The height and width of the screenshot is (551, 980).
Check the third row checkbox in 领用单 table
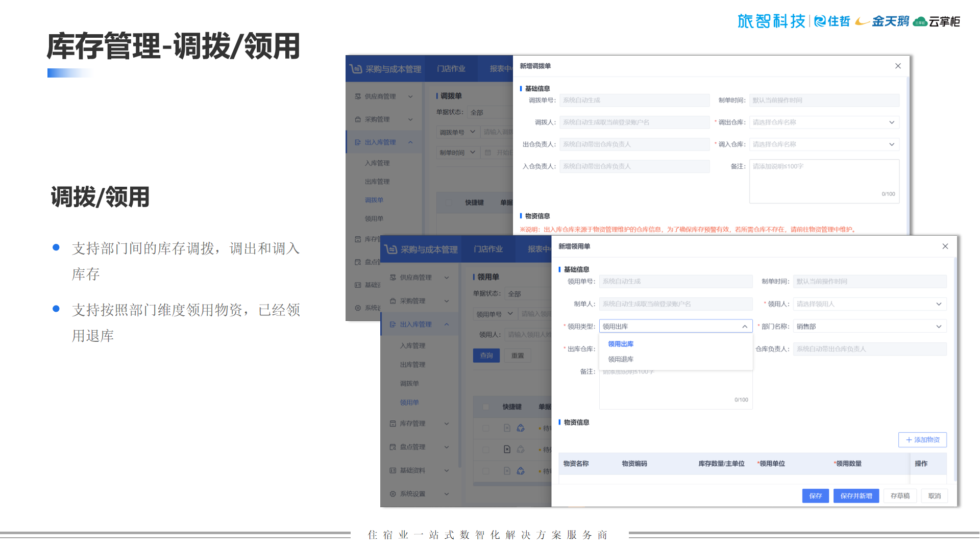[485, 471]
